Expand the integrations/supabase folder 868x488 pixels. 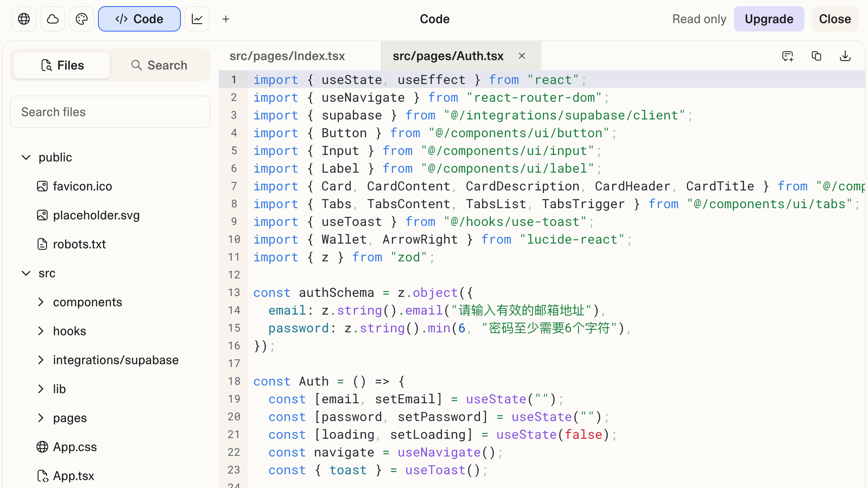pyautogui.click(x=41, y=360)
